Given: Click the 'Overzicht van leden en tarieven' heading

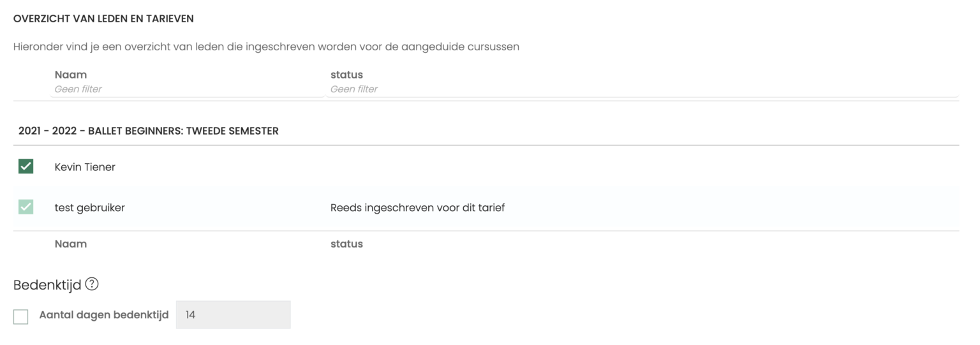Looking at the screenshot, I should pyautogui.click(x=103, y=19).
